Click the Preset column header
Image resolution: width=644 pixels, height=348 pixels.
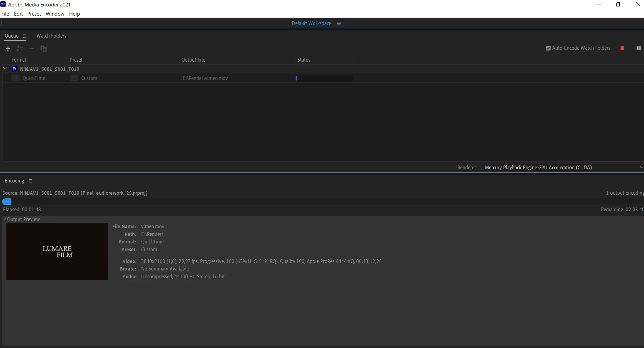click(x=76, y=60)
